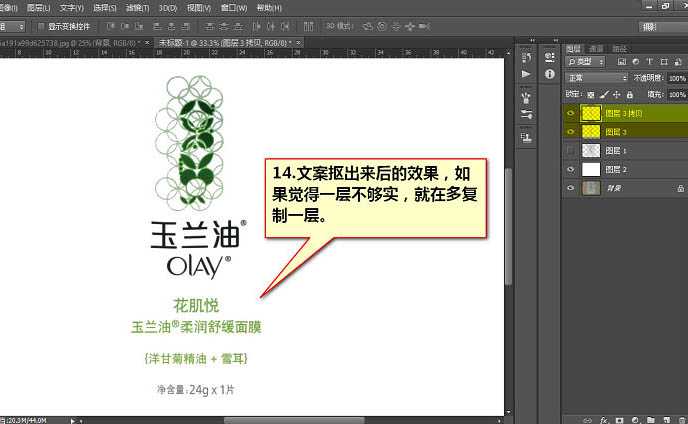Open the Actions panel play icon
Image resolution: width=688 pixels, height=424 pixels.
coord(526,74)
